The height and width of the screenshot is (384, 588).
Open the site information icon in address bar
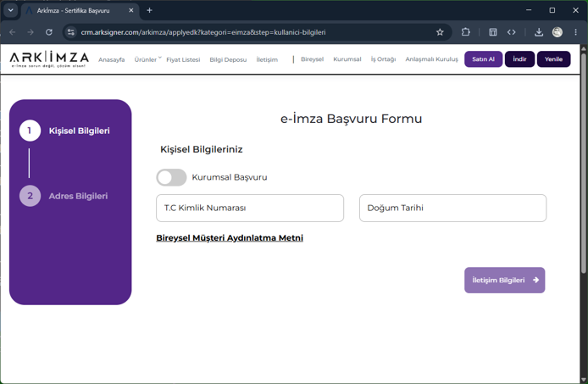click(x=71, y=32)
